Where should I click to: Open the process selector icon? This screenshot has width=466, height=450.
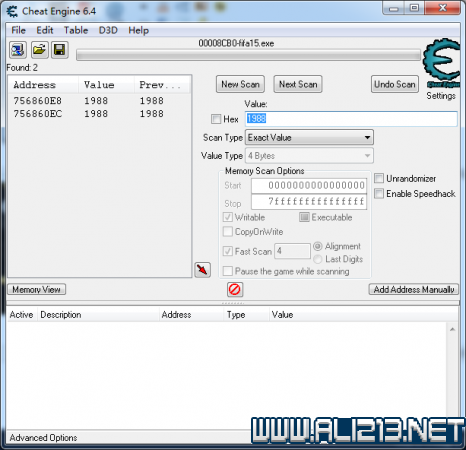tap(18, 50)
